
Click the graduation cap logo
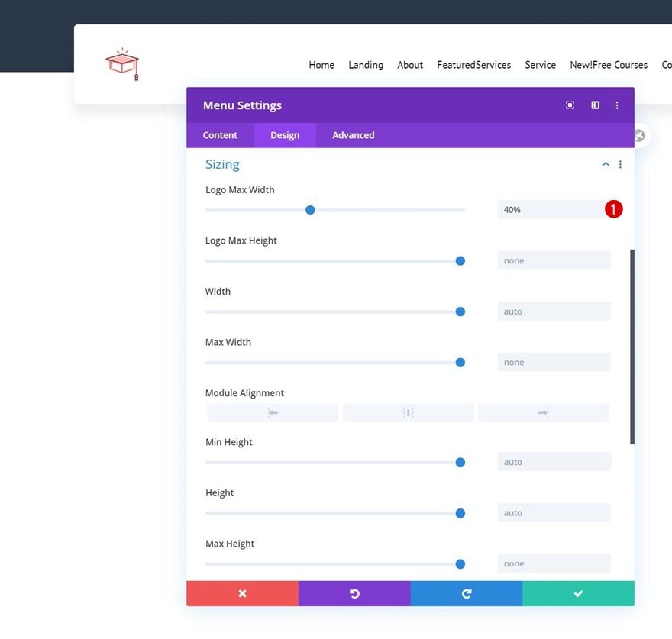click(x=123, y=64)
